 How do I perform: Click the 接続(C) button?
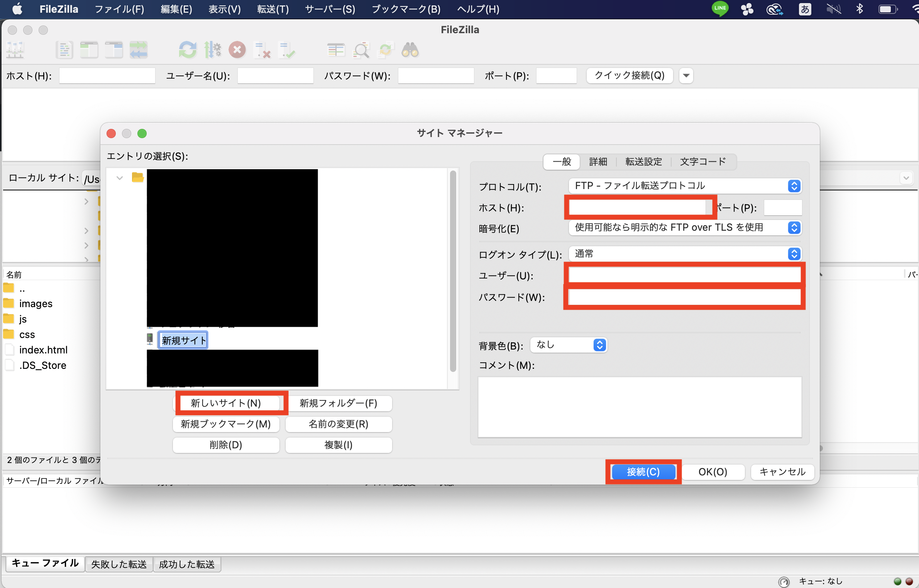643,471
